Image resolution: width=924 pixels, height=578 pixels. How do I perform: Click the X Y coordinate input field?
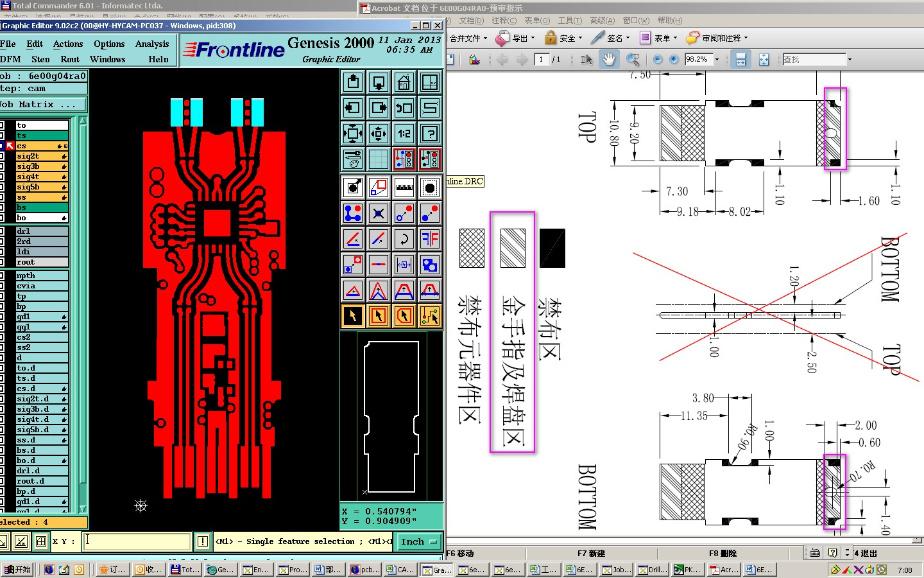click(x=137, y=541)
